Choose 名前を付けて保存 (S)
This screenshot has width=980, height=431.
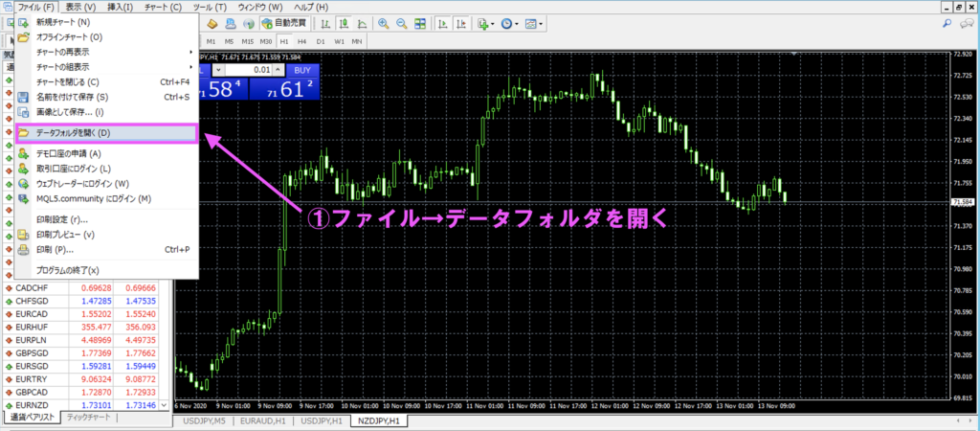coord(106,97)
